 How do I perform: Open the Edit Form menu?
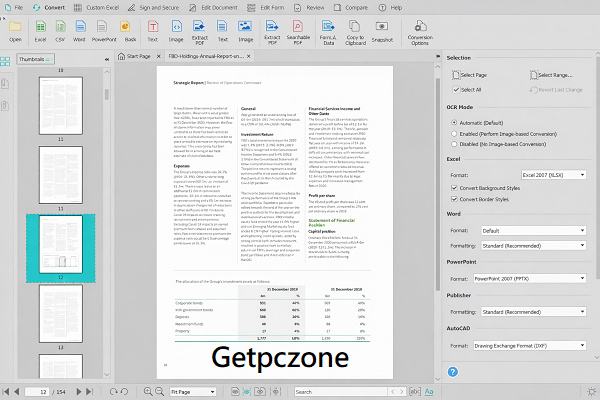266,7
